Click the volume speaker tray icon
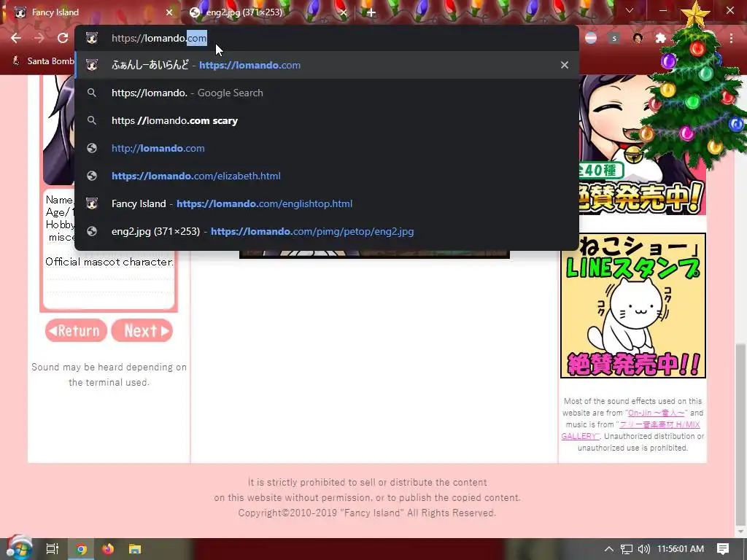The height and width of the screenshot is (560, 747). click(643, 549)
